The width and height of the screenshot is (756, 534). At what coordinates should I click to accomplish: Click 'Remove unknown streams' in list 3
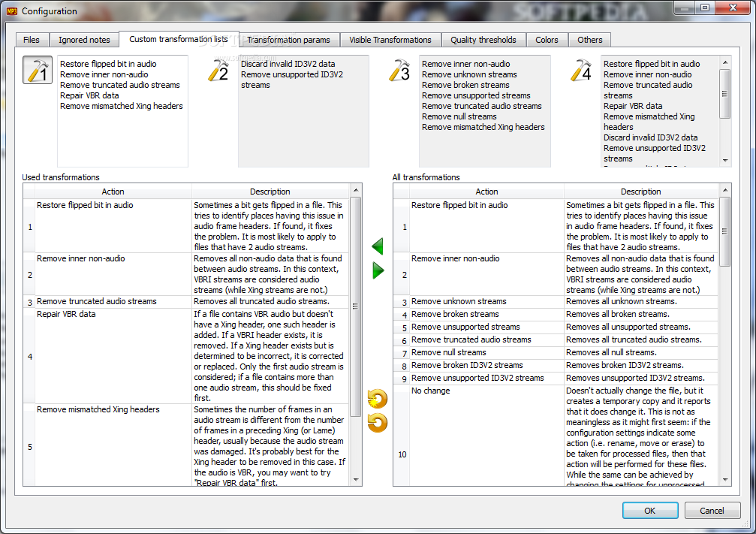(x=470, y=75)
